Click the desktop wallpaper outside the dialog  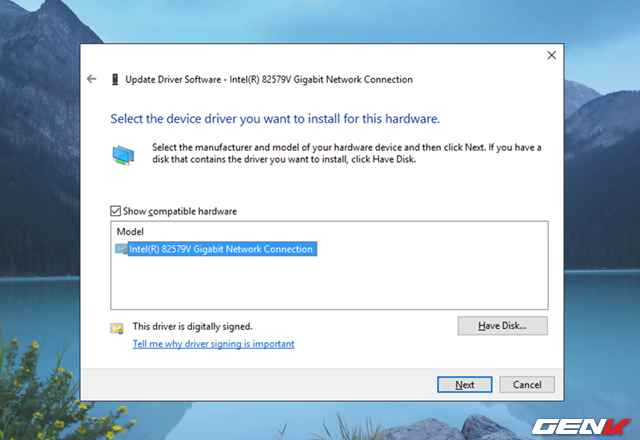tap(40, 200)
